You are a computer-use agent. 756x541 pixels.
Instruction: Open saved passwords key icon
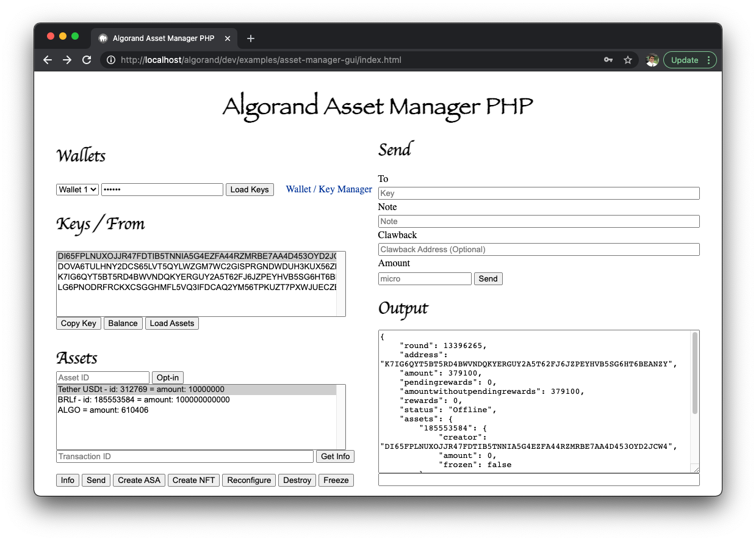pos(608,60)
